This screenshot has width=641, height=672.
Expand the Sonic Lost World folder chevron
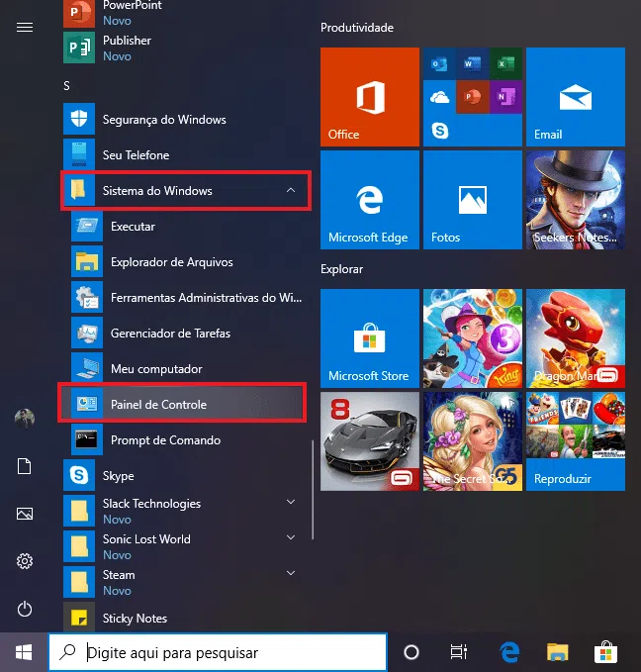[x=291, y=537]
